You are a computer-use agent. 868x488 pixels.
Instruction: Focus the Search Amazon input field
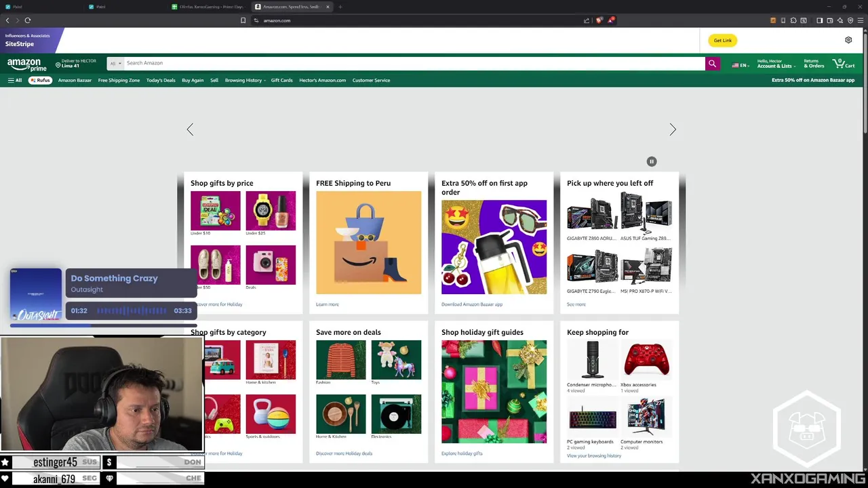click(x=414, y=64)
